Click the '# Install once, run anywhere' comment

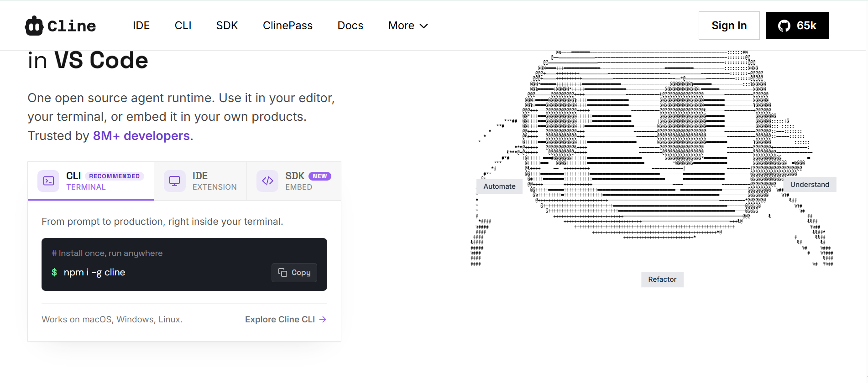pyautogui.click(x=107, y=254)
